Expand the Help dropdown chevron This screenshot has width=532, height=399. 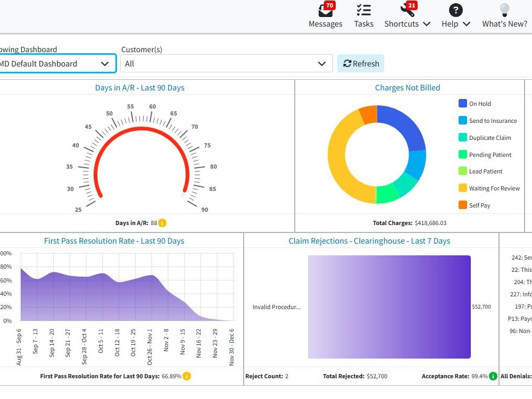(467, 24)
